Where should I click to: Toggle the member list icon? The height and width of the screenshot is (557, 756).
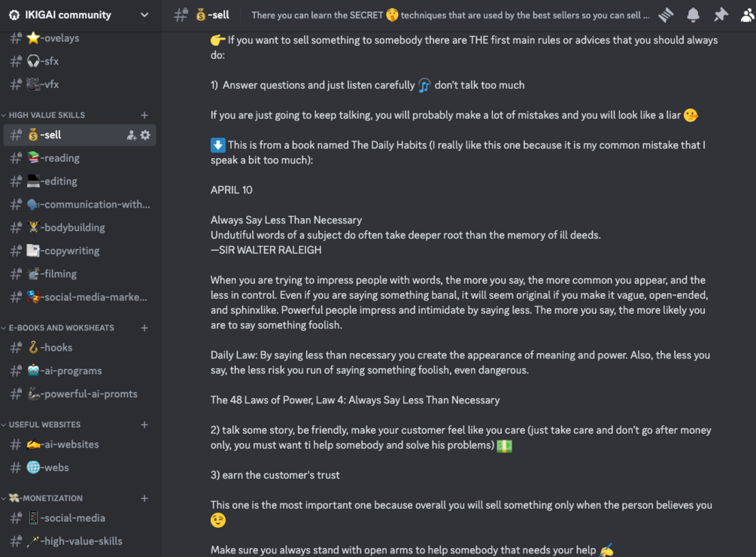point(747,14)
